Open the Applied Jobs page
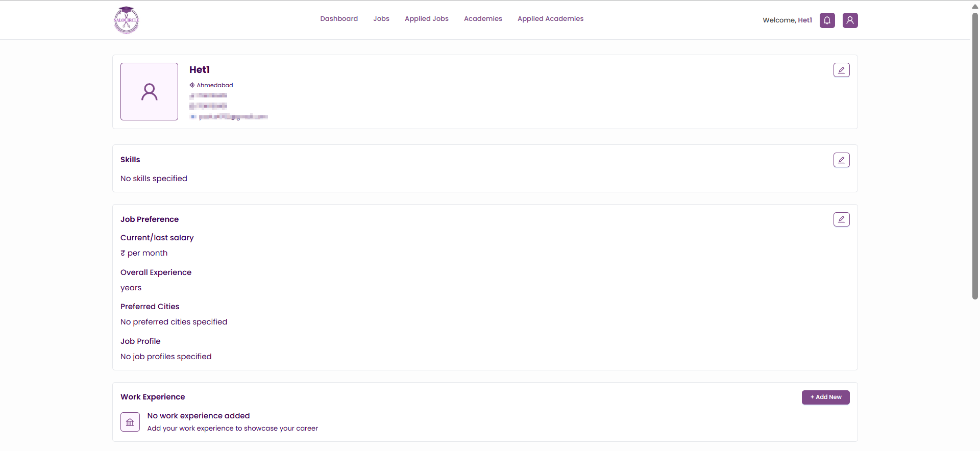 click(x=427, y=19)
